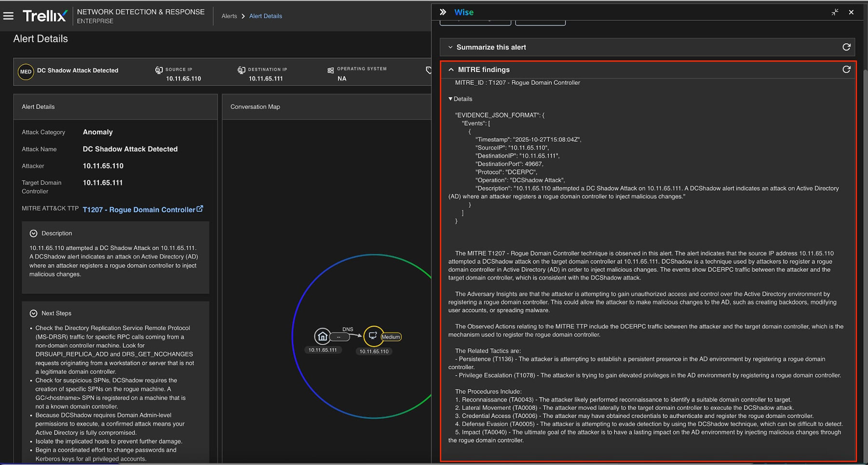Collapse the Wise panel using double-chevron icon
The image size is (868, 465).
click(443, 12)
